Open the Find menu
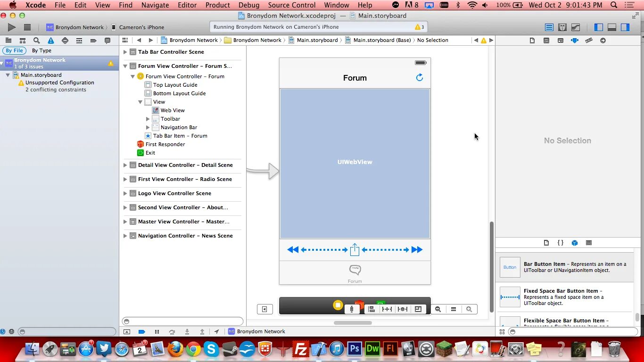 pos(125,5)
